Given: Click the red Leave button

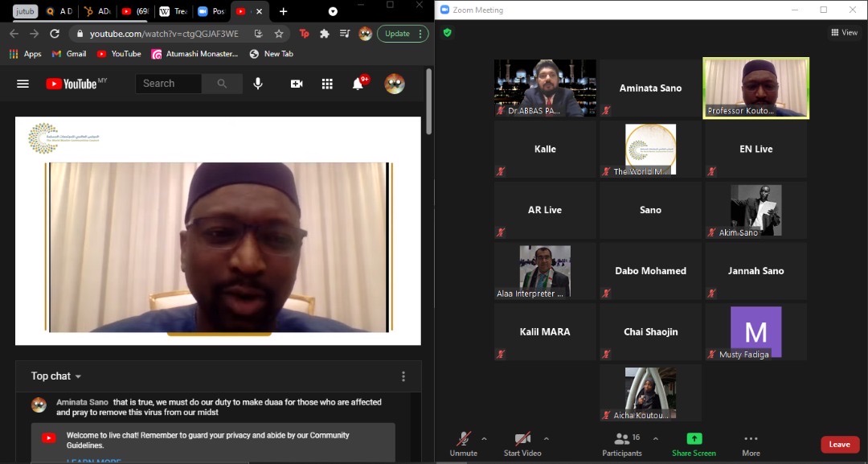Looking at the screenshot, I should 839,445.
